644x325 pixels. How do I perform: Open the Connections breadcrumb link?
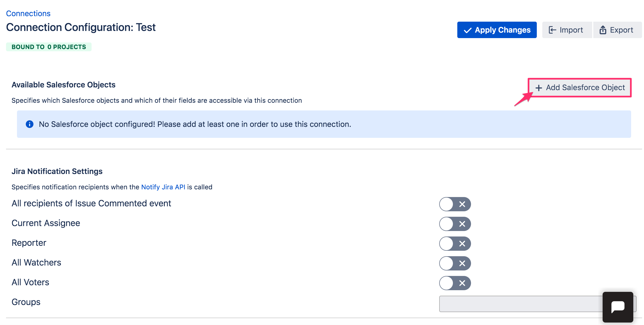pos(28,13)
